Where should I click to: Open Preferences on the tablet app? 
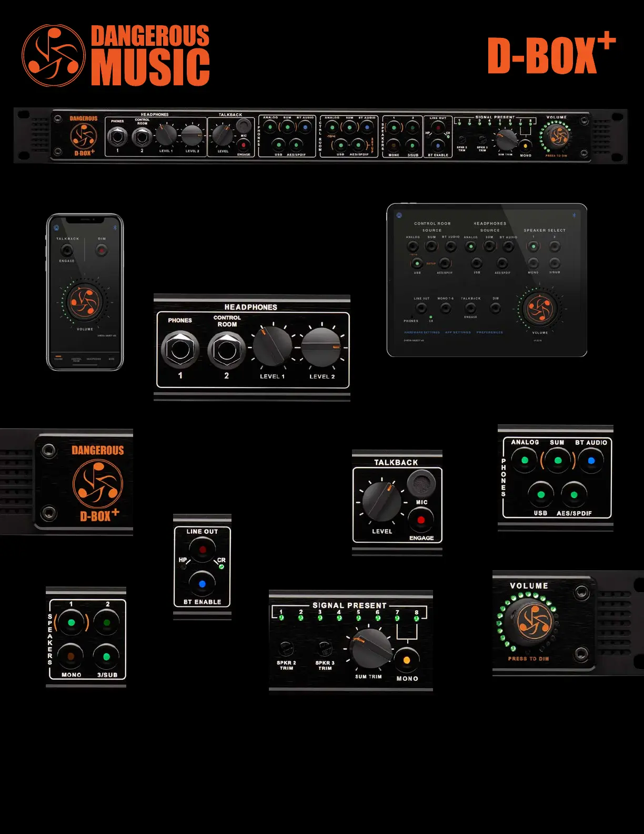coord(489,332)
